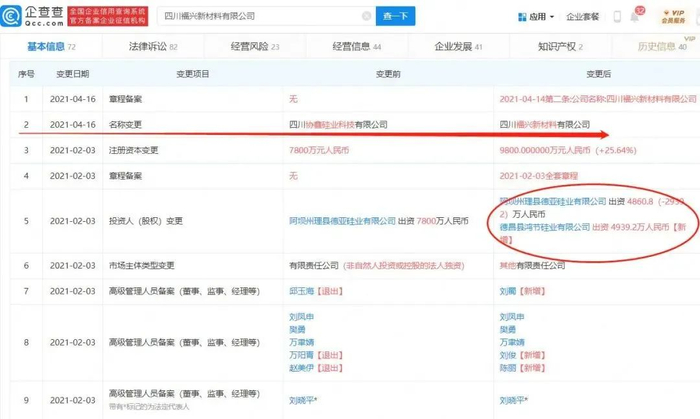Click the 查一下 search button
Viewport: 700px width, 419px height.
pyautogui.click(x=396, y=16)
